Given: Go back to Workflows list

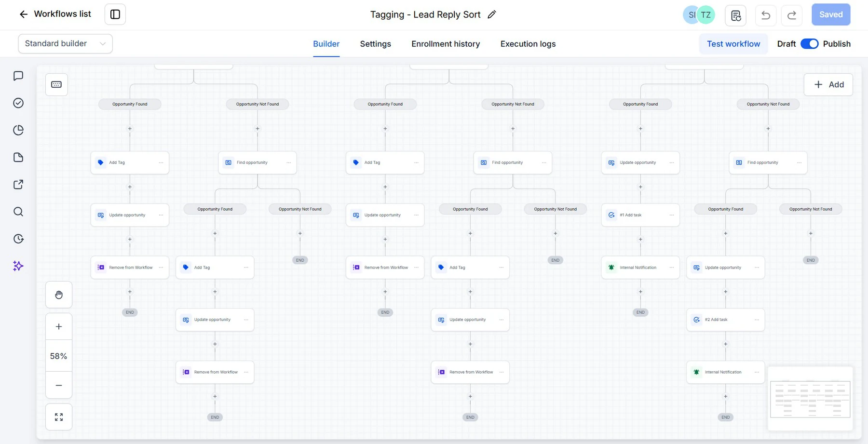Looking at the screenshot, I should point(54,14).
